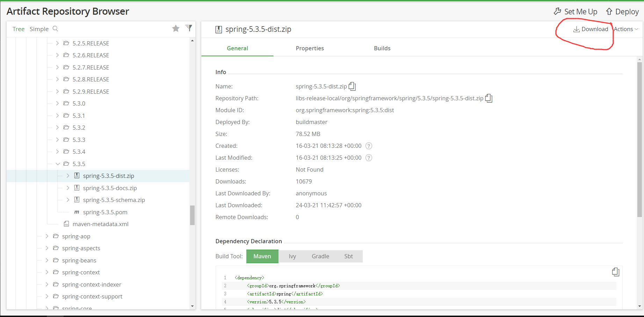Click the zip file icon in the artifact title
The width and height of the screenshot is (644, 317).
(x=219, y=29)
